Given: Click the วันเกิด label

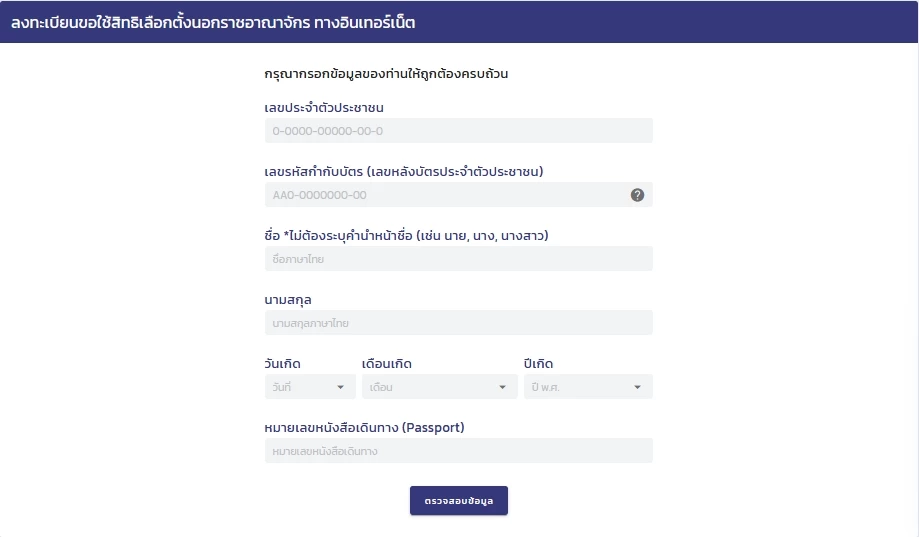Looking at the screenshot, I should 282,363.
